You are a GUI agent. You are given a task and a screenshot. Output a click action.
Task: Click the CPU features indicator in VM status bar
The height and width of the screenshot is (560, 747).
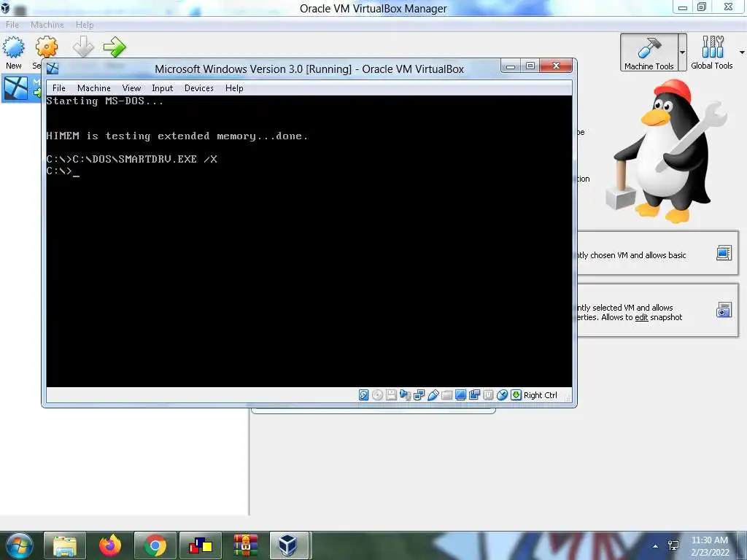488,394
